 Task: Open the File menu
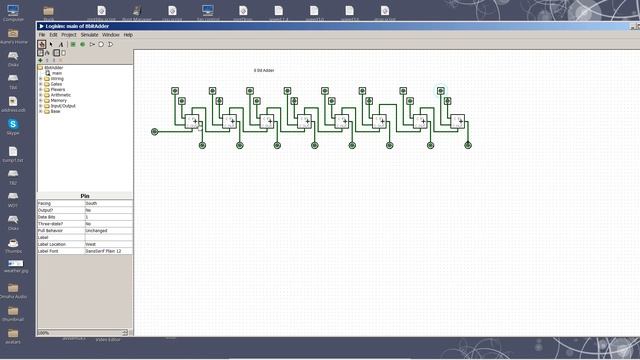click(x=42, y=35)
